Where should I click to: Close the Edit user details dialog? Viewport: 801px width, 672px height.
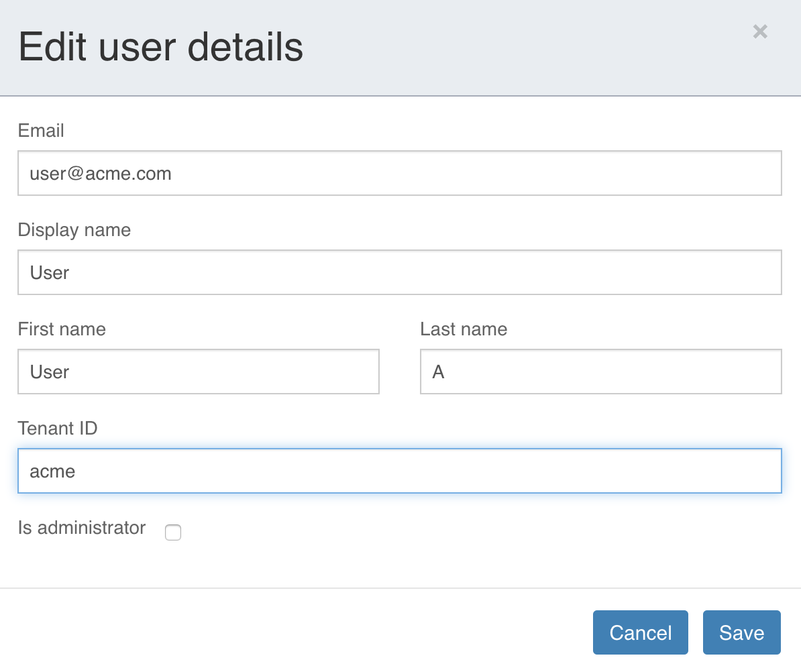(759, 32)
